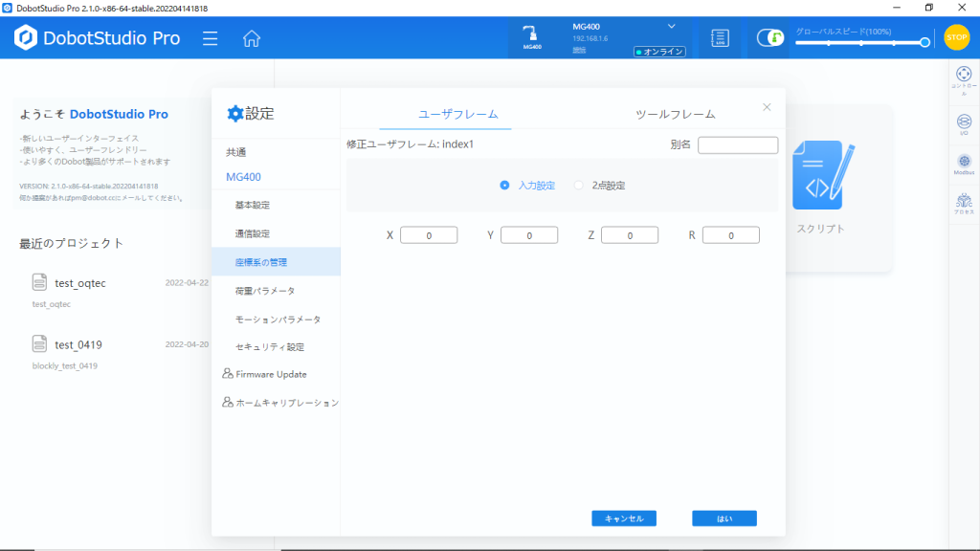The width and height of the screenshot is (980, 551).
Task: Click the MG400 robot arm icon
Action: (531, 37)
